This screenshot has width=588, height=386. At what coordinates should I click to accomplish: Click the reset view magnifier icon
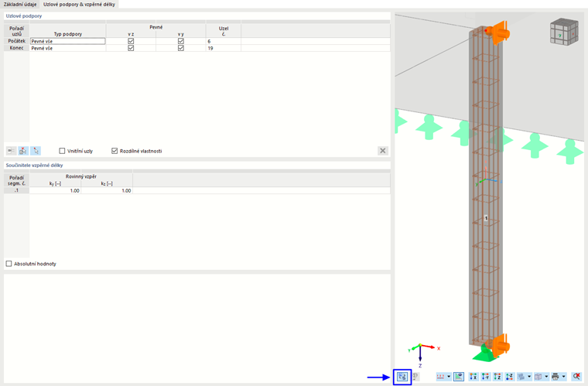576,377
